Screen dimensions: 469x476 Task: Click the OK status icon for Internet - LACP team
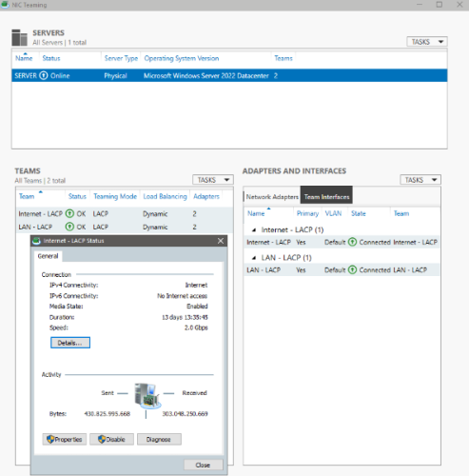(x=69, y=213)
